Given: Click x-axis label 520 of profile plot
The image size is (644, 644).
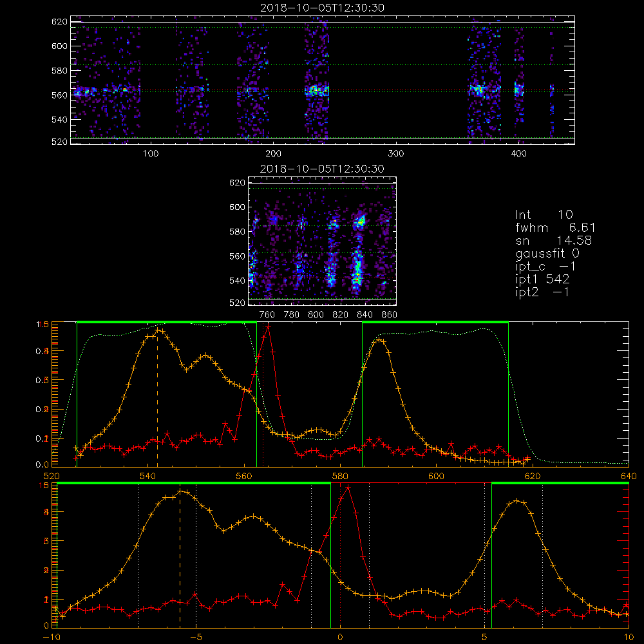Looking at the screenshot, I should pos(52,477).
